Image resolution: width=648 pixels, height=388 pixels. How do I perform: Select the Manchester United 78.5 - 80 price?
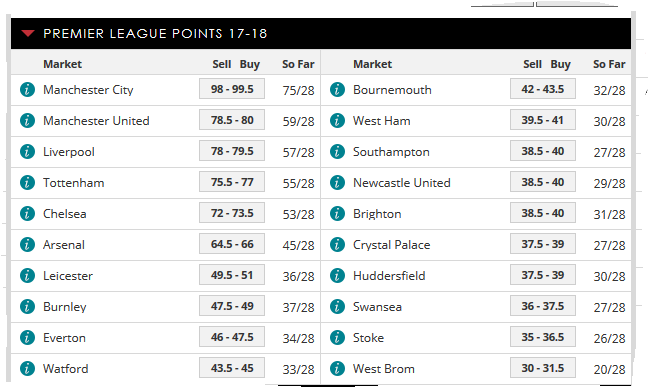click(232, 120)
